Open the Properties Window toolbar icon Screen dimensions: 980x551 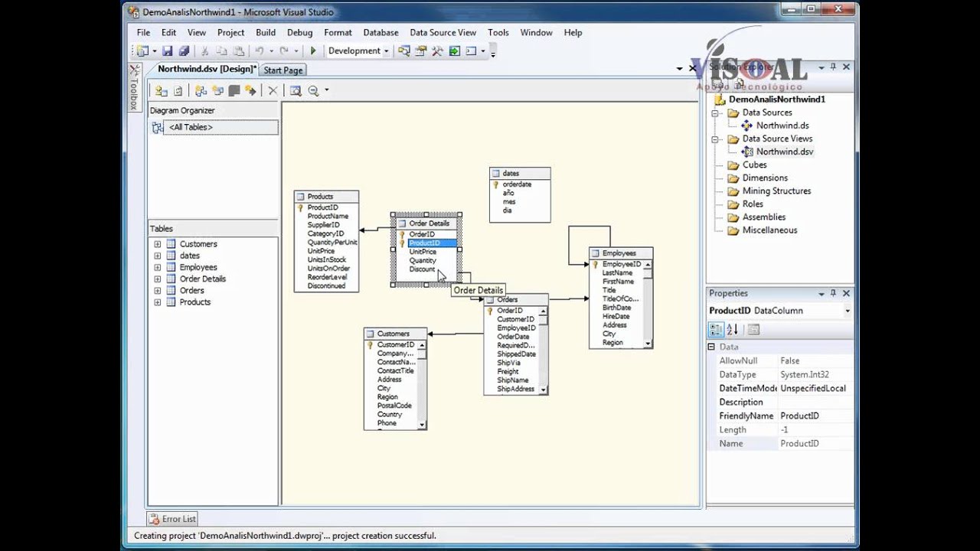pyautogui.click(x=421, y=51)
